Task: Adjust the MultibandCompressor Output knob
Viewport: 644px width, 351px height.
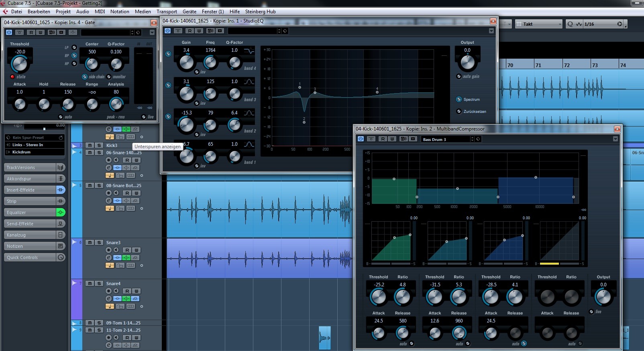Action: coord(603,297)
